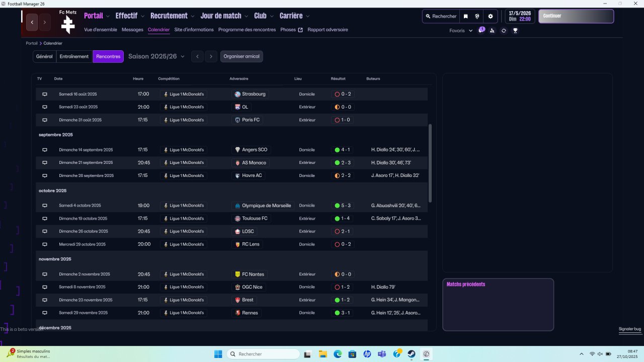Click the TV icon for the Rennes match

point(44,313)
